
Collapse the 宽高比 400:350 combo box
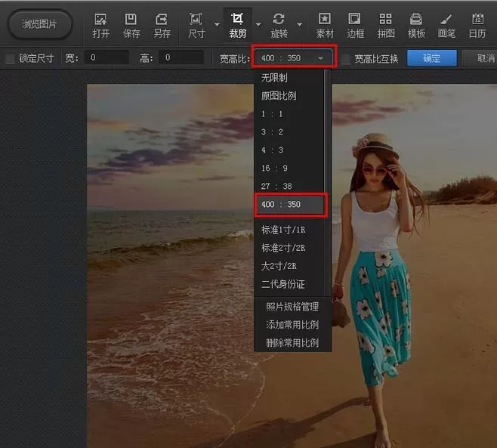[x=294, y=58]
